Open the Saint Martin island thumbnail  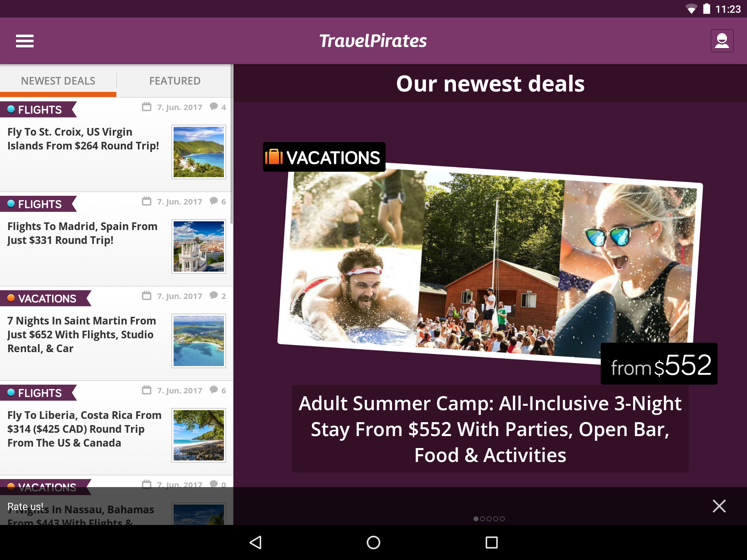[x=199, y=341]
